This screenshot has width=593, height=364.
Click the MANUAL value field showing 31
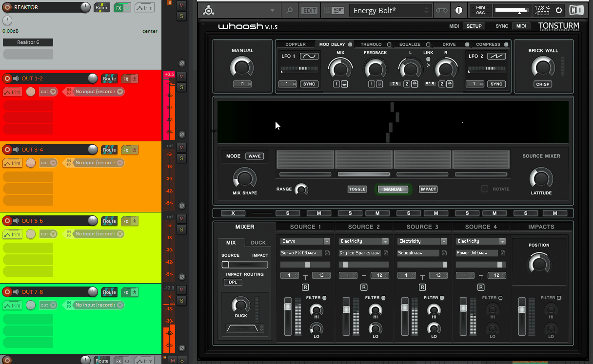242,84
